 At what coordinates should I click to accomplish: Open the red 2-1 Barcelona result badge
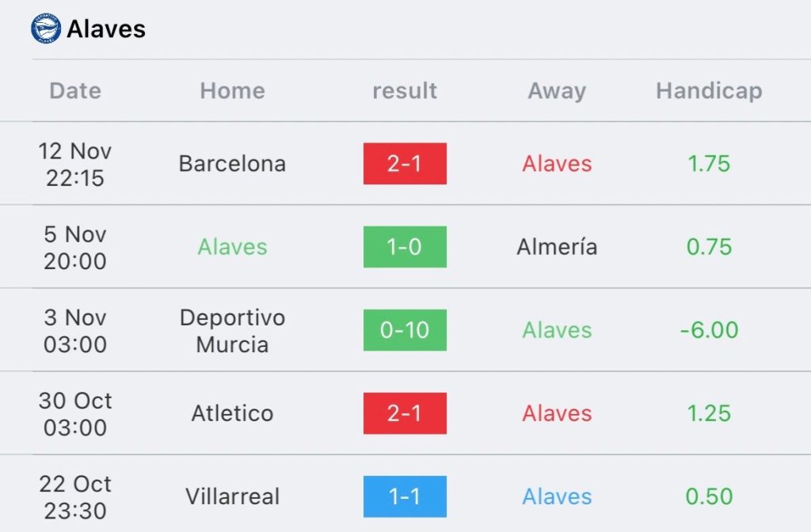pos(405,164)
